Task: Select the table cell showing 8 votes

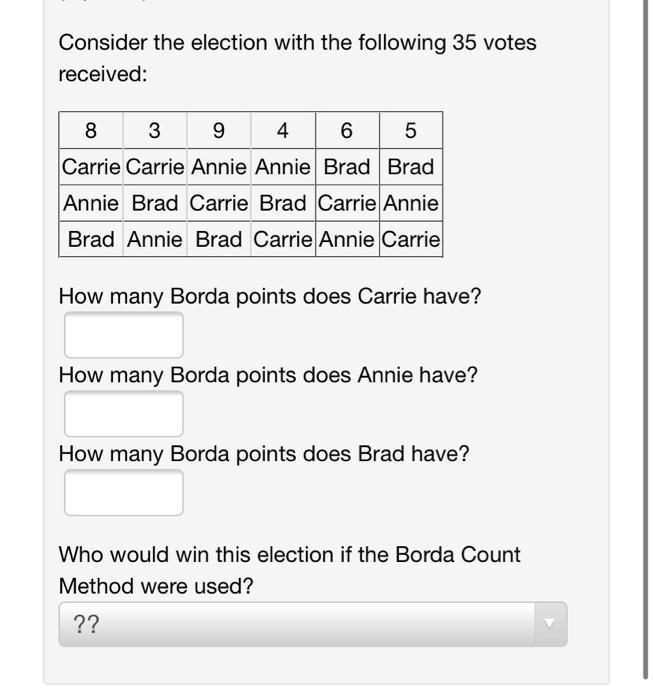Action: [x=91, y=130]
